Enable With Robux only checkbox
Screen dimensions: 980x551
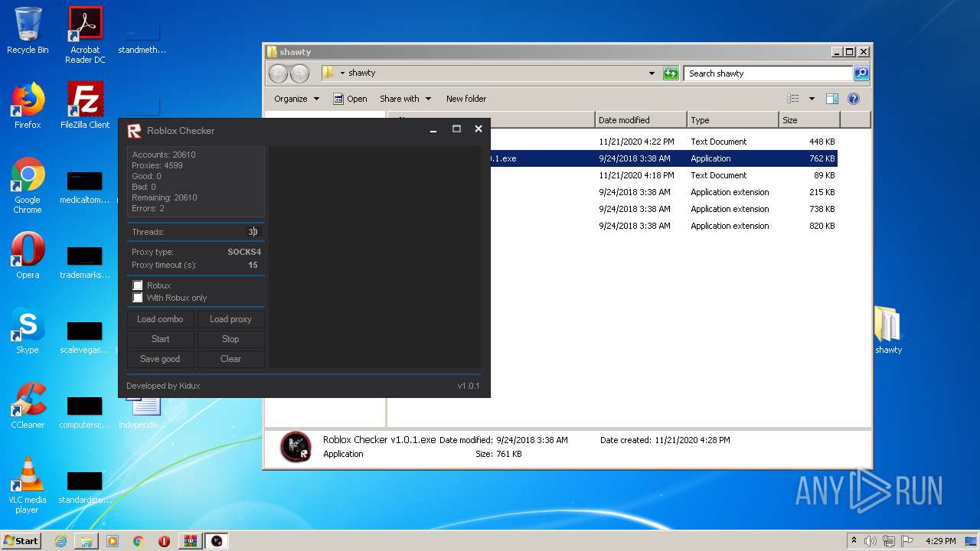138,298
